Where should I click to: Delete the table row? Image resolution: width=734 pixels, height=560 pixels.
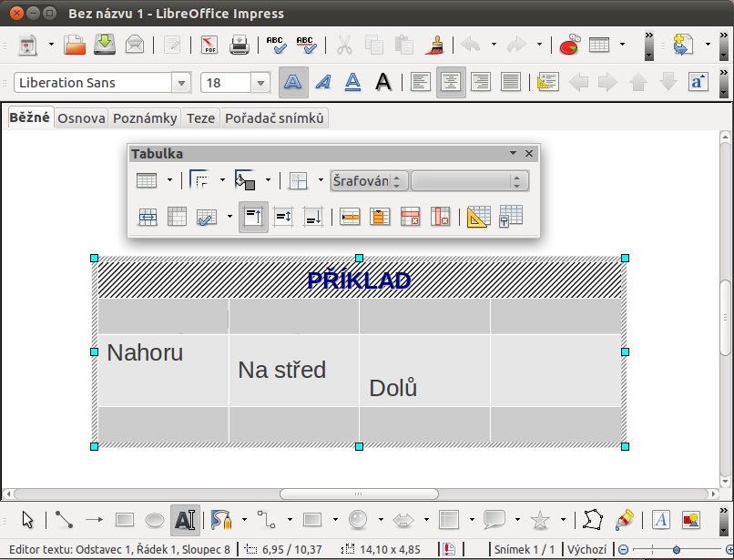point(410,218)
